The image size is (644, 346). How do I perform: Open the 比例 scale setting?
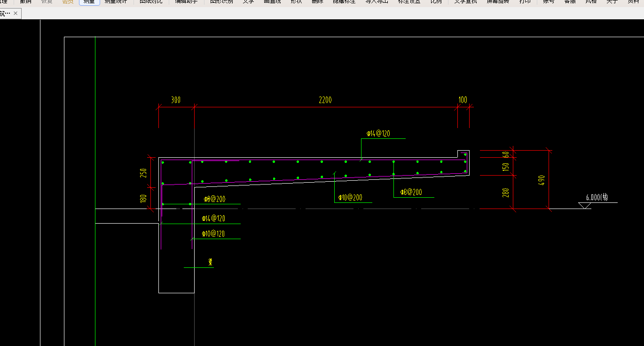point(436,1)
